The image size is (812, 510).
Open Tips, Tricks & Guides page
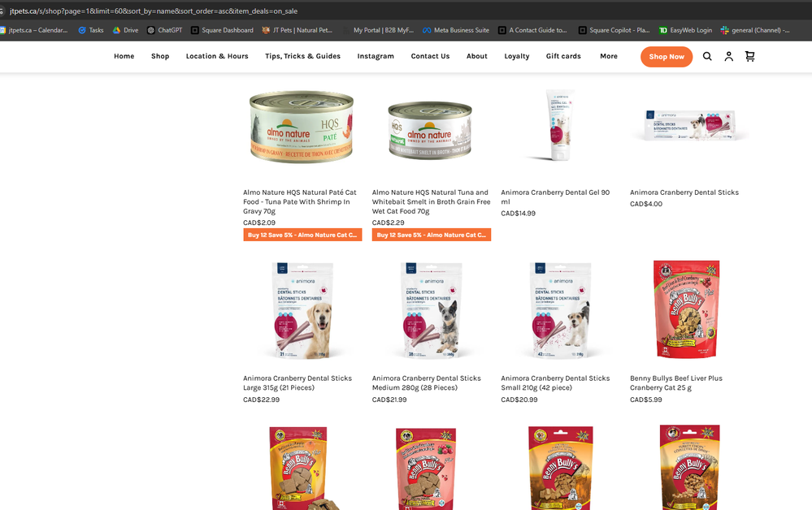click(302, 56)
